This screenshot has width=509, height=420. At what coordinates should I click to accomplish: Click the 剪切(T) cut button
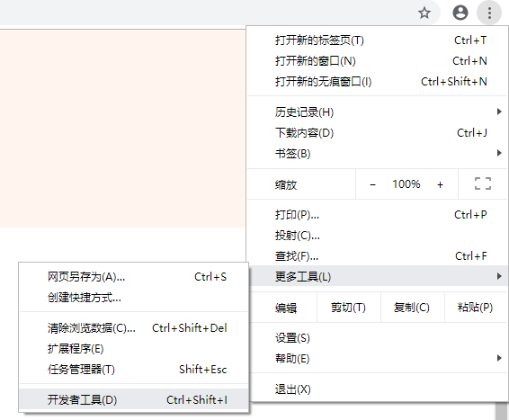click(348, 307)
